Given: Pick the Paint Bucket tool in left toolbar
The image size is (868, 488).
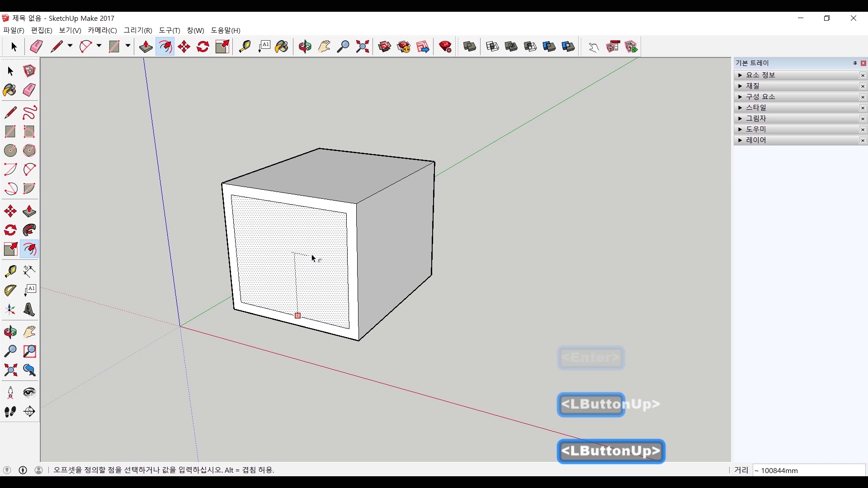Looking at the screenshot, I should coord(9,90).
